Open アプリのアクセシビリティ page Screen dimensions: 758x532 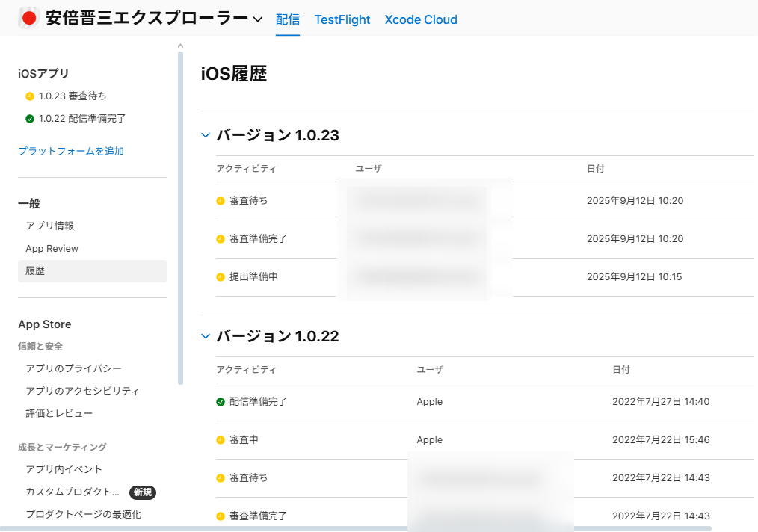[x=82, y=391]
